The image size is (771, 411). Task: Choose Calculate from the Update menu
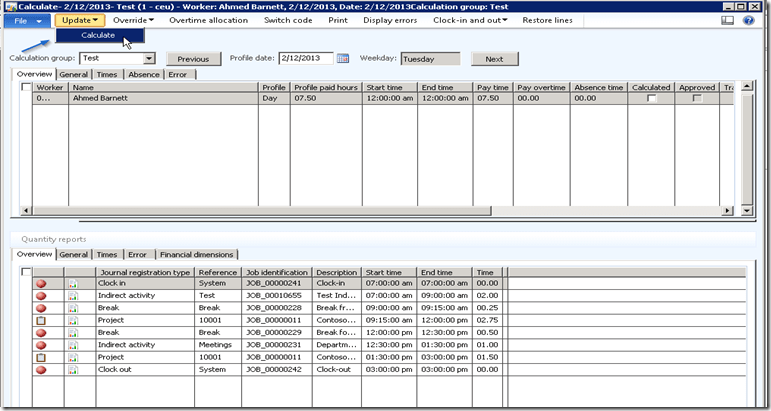click(x=98, y=36)
